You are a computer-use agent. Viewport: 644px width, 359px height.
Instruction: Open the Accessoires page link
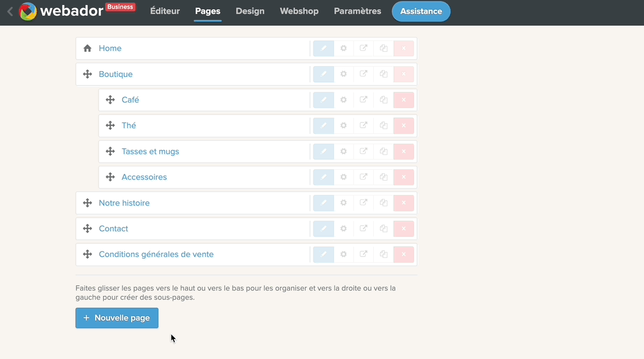point(144,177)
